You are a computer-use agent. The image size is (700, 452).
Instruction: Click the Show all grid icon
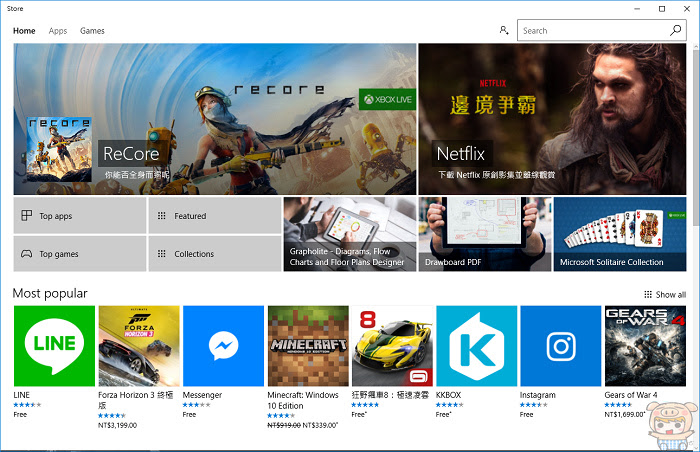click(x=648, y=295)
